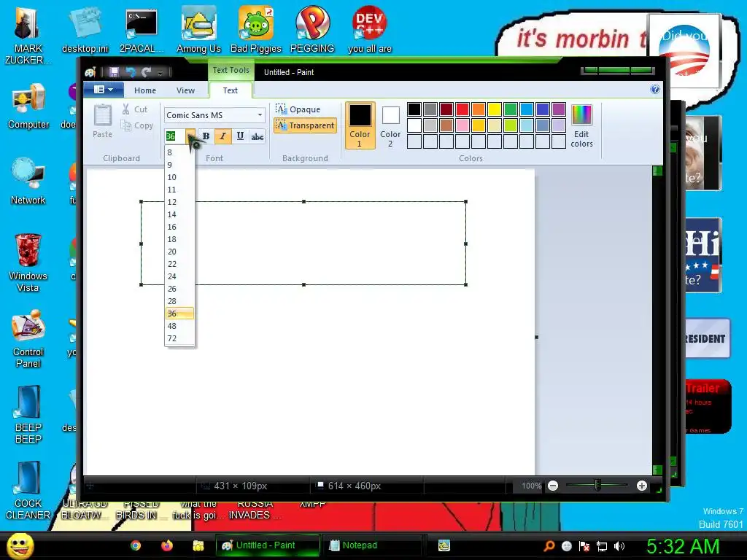This screenshot has width=747, height=560.
Task: Activate the Color 1 selector
Action: pyautogui.click(x=360, y=125)
